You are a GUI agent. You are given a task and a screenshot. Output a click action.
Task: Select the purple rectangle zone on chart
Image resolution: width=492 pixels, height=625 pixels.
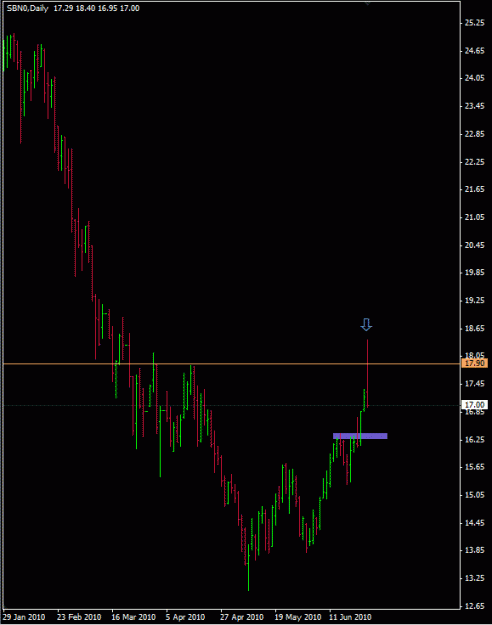pos(360,436)
